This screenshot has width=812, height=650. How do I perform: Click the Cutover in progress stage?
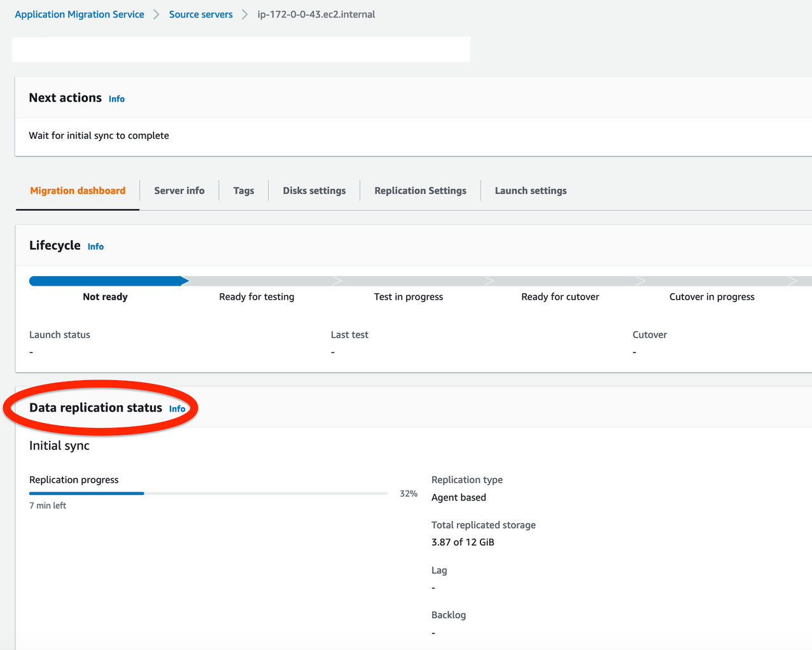(x=711, y=296)
